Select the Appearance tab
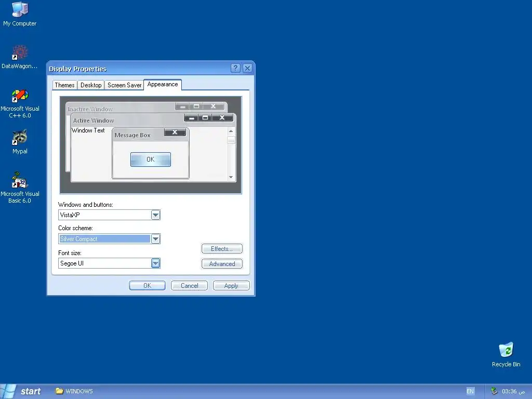Viewport: 532px width, 399px height. point(163,85)
